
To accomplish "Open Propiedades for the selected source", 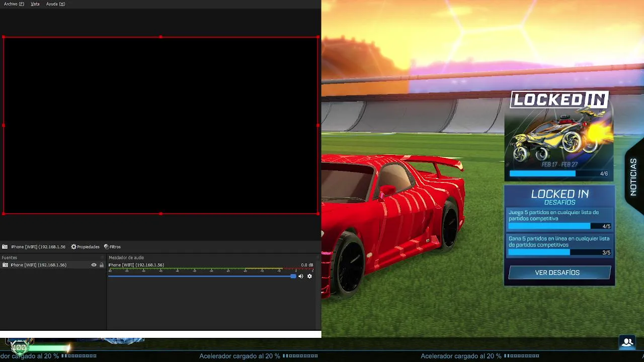I will coord(85,247).
